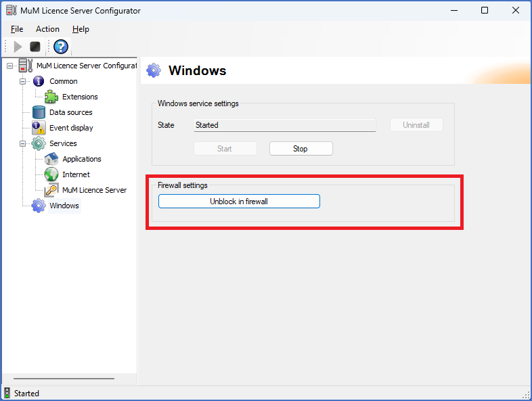This screenshot has height=401, width=532.
Task: Select the Windows tree entry label
Action: [x=64, y=206]
